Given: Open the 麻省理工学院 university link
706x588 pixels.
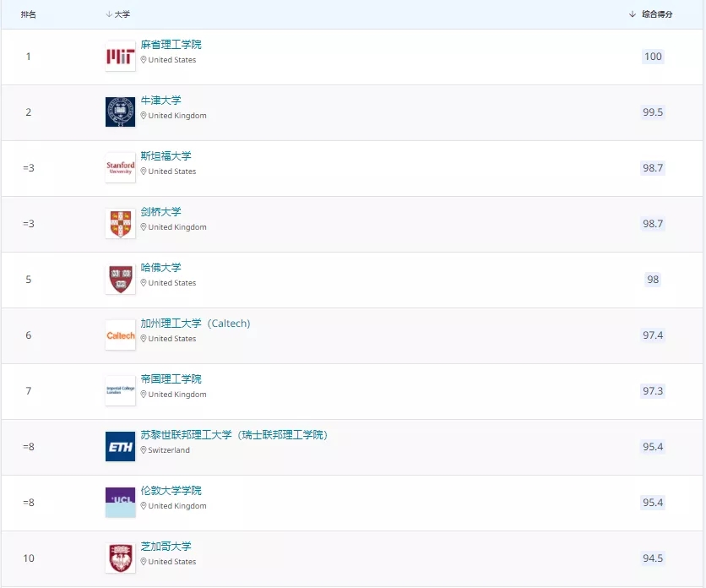Looking at the screenshot, I should (171, 45).
